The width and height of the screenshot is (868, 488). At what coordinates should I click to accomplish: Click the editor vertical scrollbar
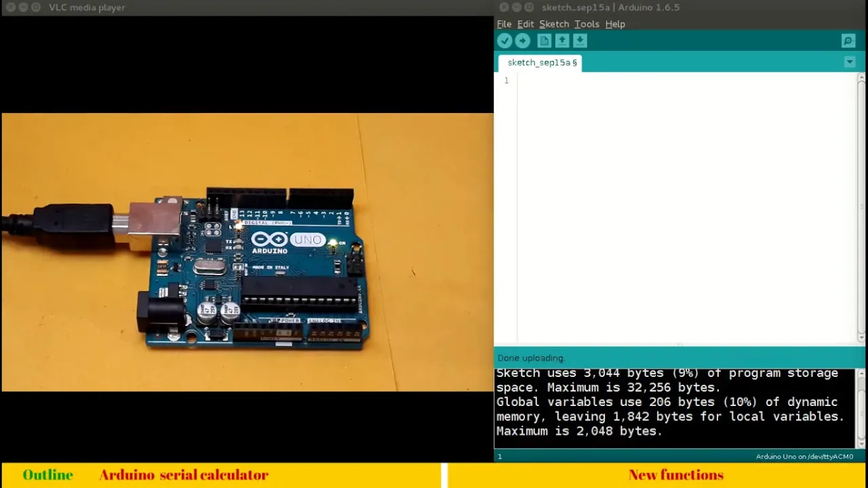pos(861,207)
